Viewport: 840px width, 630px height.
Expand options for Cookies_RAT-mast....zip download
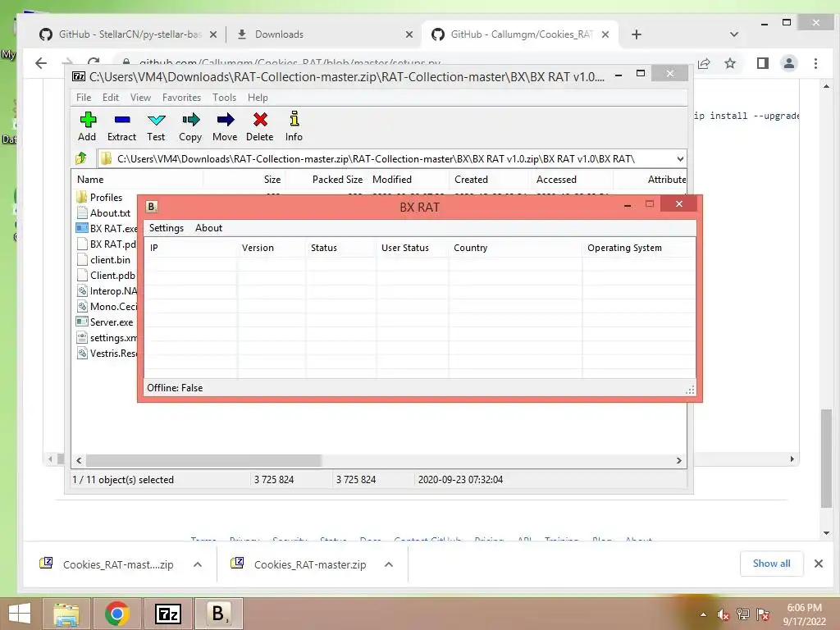pos(198,564)
